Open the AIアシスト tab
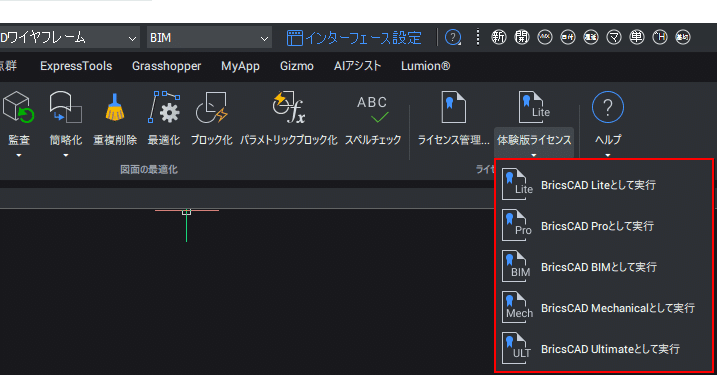Screen dimensions: 717x375 (x=357, y=66)
